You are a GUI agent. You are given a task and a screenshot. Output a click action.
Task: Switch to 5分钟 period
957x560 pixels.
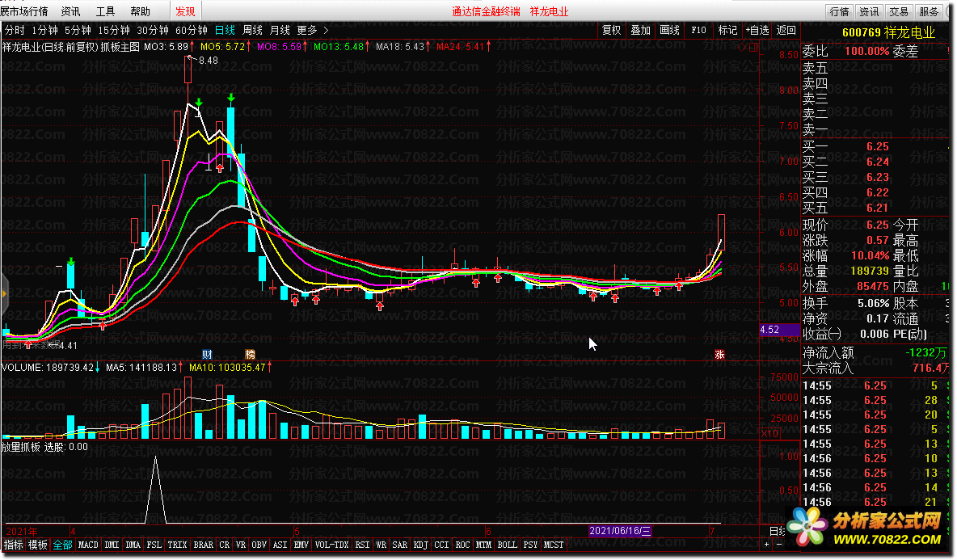pos(78,30)
